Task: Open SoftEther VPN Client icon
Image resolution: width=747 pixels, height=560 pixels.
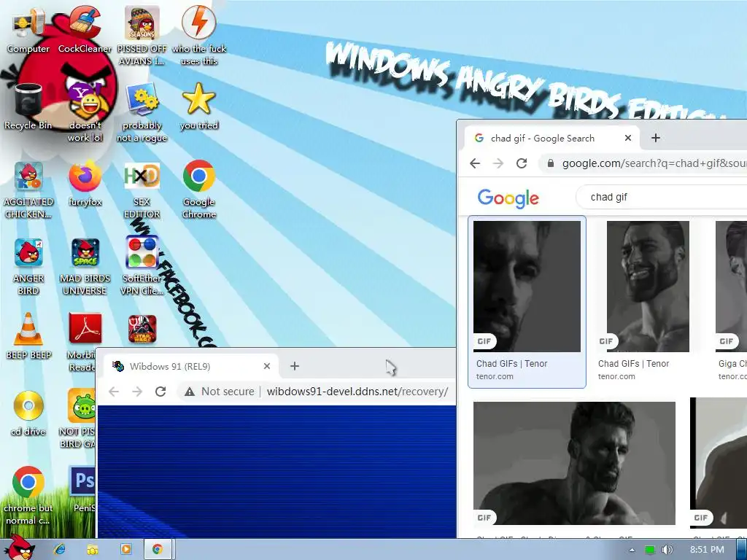Action: tap(142, 265)
